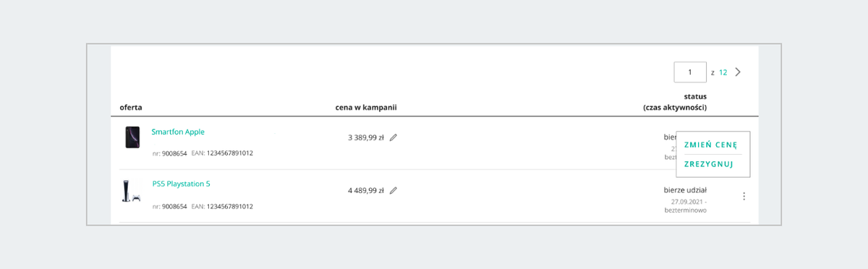Screen dimensions: 868x269
Task: Open the Smartfon Apple offer link
Action: tap(178, 132)
